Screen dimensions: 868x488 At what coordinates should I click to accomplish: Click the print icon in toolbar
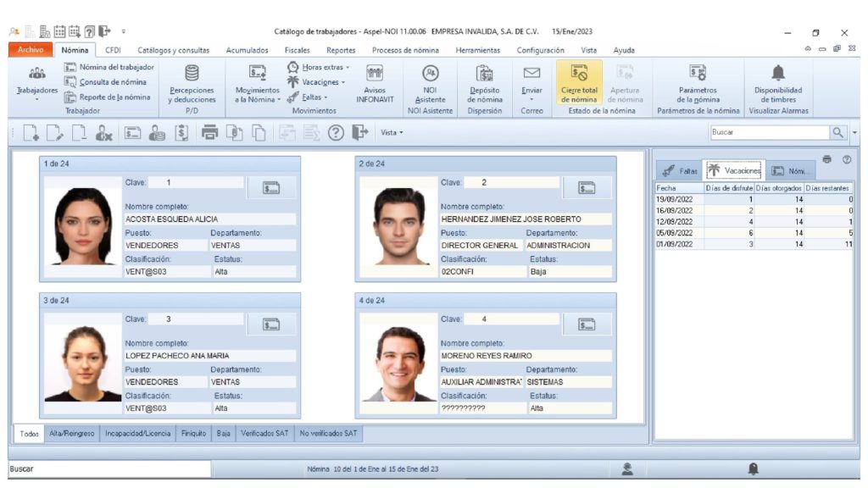pos(210,132)
